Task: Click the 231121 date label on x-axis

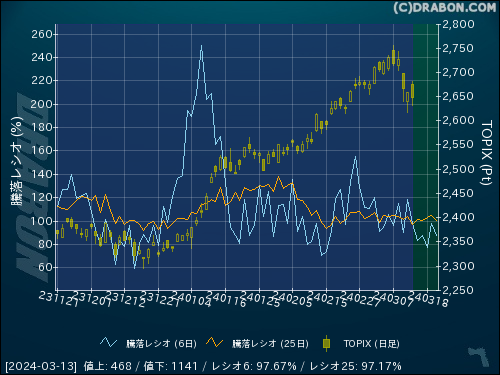Action: pyautogui.click(x=58, y=299)
